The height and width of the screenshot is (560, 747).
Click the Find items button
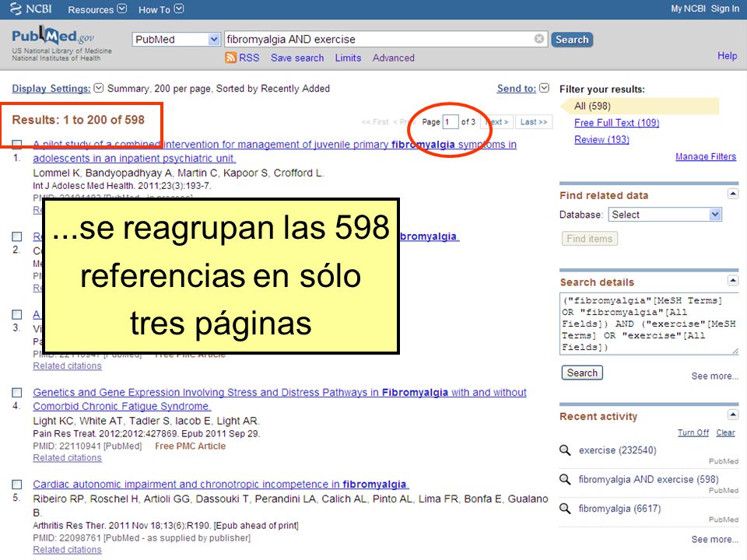tap(589, 238)
